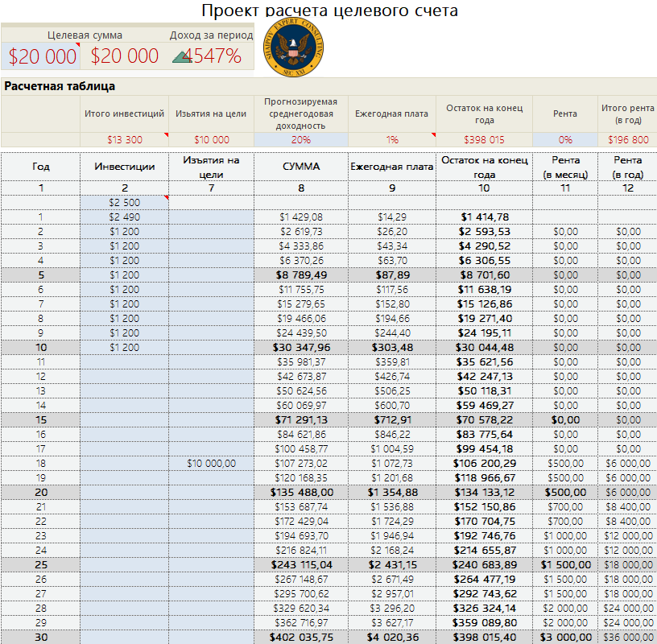Image resolution: width=657 pixels, height=644 pixels.
Task: Click the year 23 annual rent $12 000,00
Action: click(628, 536)
